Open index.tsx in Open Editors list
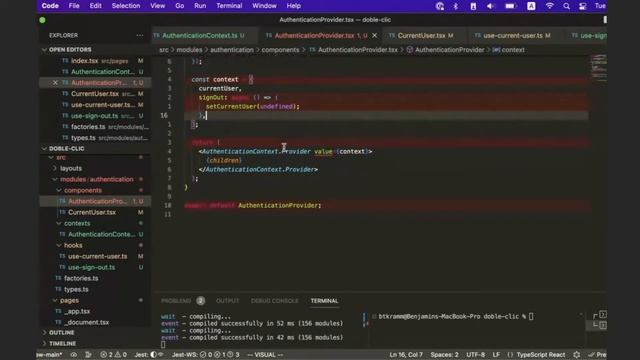 [x=95, y=61]
